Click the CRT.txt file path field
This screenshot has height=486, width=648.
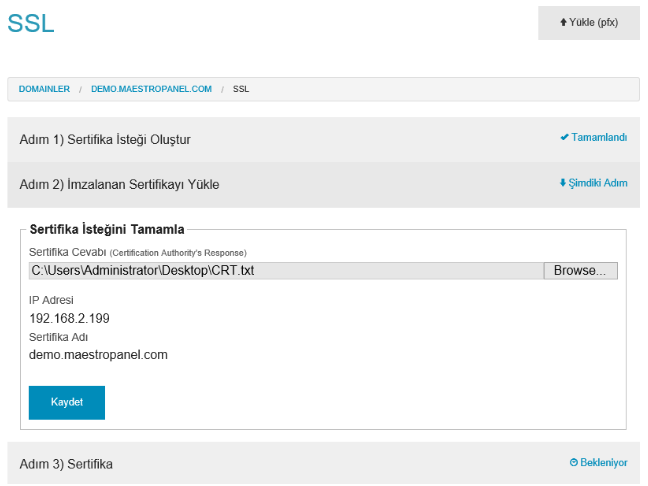(x=286, y=271)
